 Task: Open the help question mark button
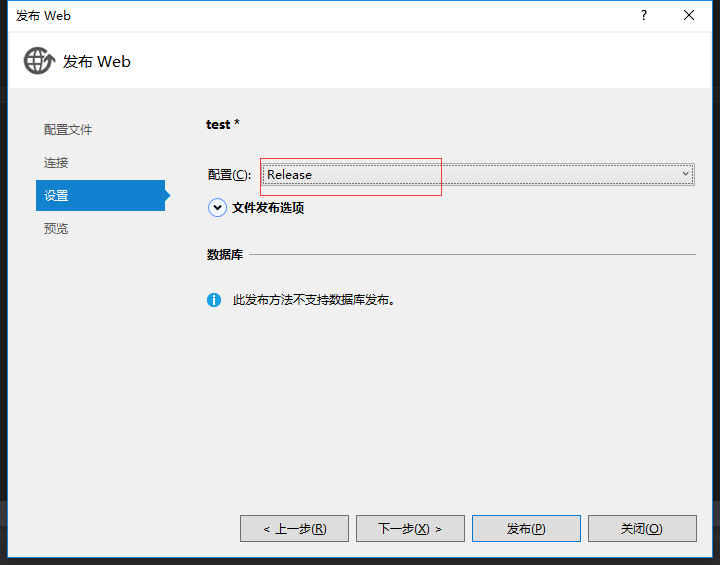click(x=644, y=15)
